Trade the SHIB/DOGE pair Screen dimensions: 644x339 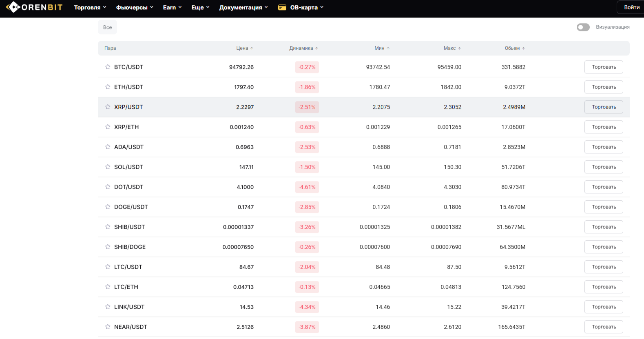[604, 247]
